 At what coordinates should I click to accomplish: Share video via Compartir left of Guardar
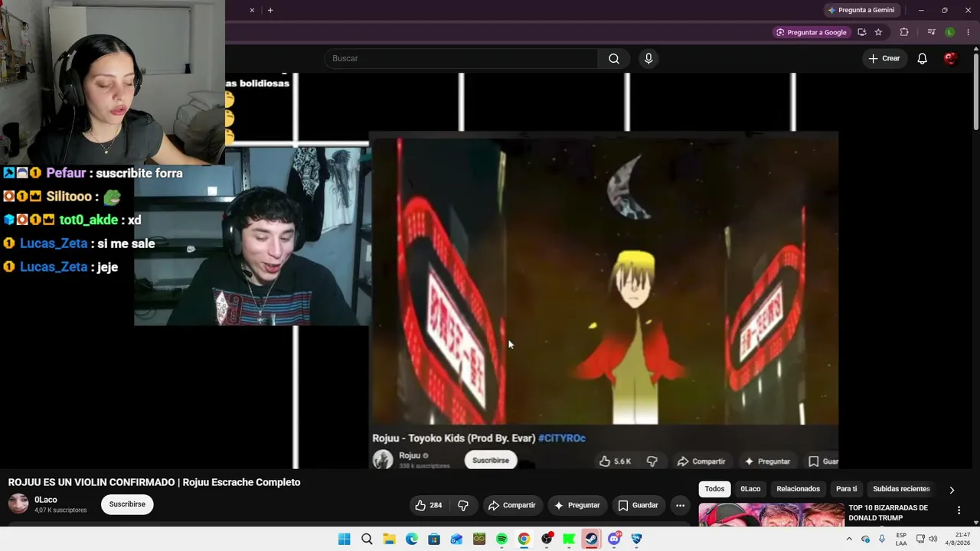coord(511,505)
